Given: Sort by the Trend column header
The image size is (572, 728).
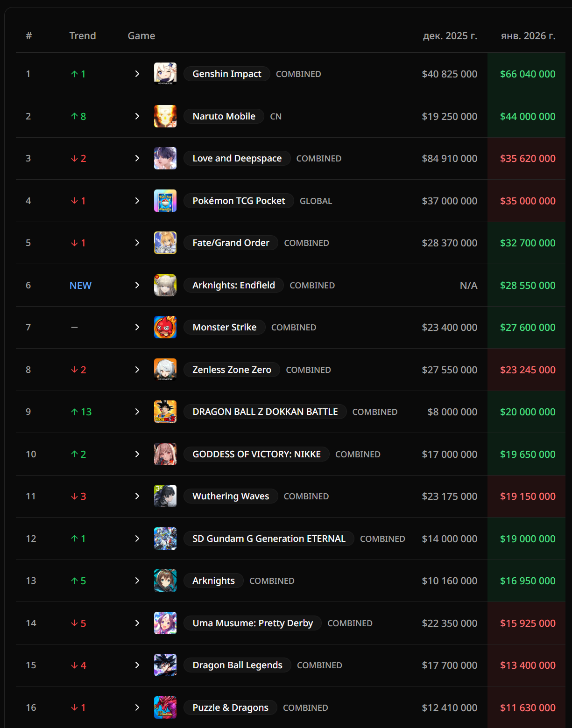Looking at the screenshot, I should click(x=83, y=36).
